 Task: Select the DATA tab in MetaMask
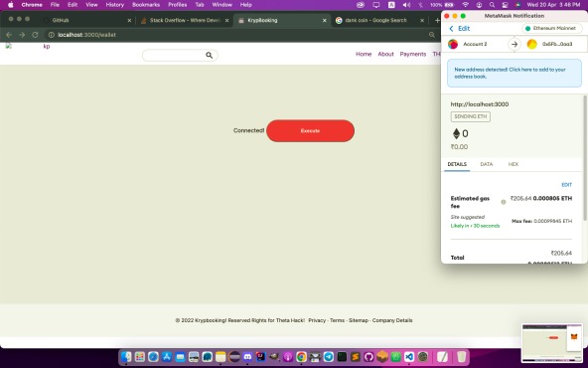point(487,164)
